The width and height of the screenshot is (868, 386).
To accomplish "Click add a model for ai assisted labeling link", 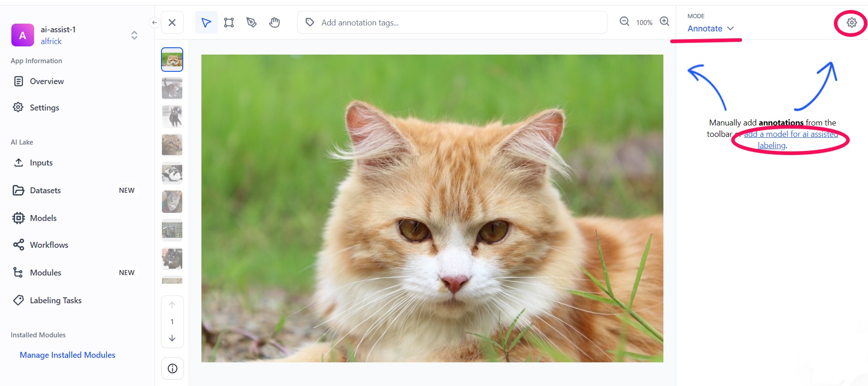I will point(790,135).
